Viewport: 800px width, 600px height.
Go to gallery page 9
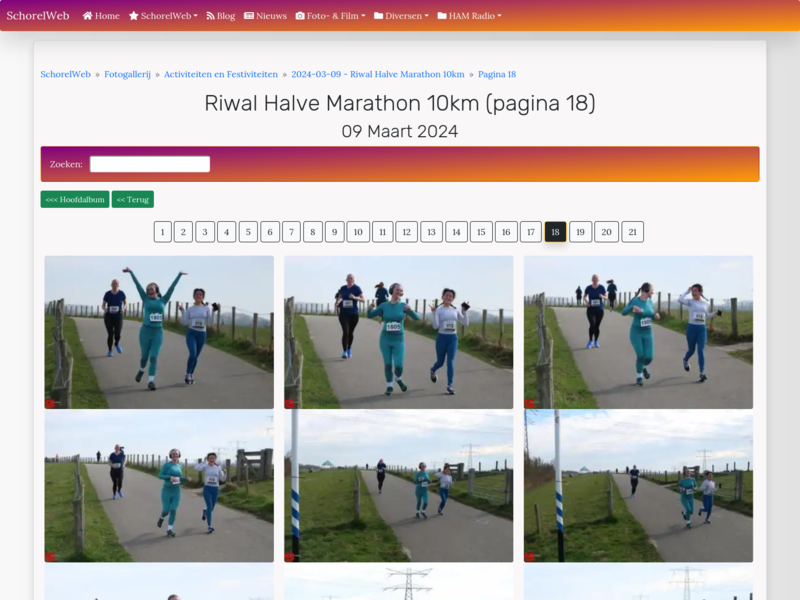(335, 232)
